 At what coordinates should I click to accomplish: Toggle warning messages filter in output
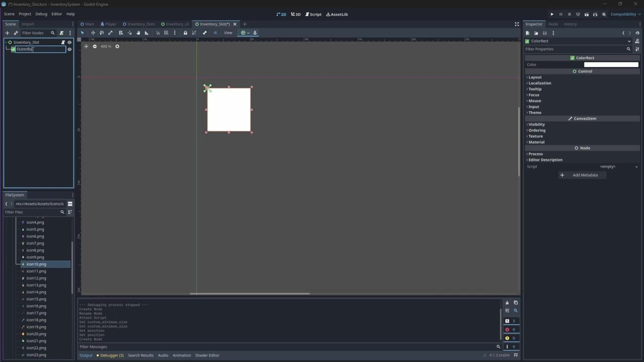[511, 338]
